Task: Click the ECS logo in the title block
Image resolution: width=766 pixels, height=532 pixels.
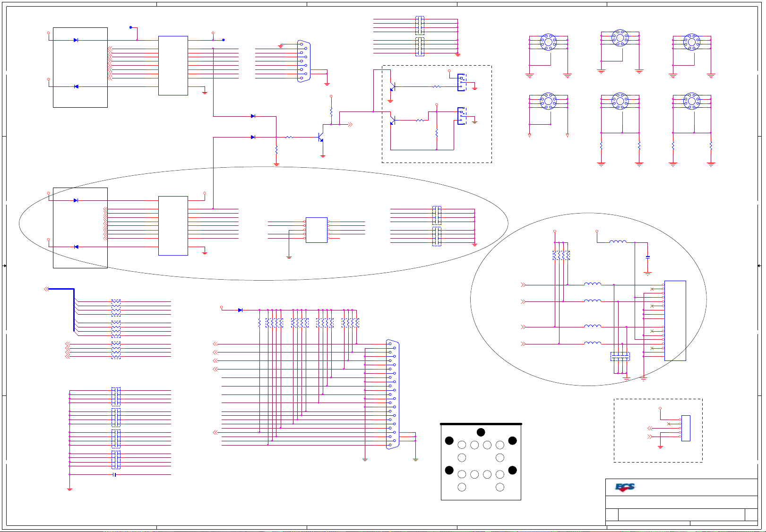Action: pos(625,487)
